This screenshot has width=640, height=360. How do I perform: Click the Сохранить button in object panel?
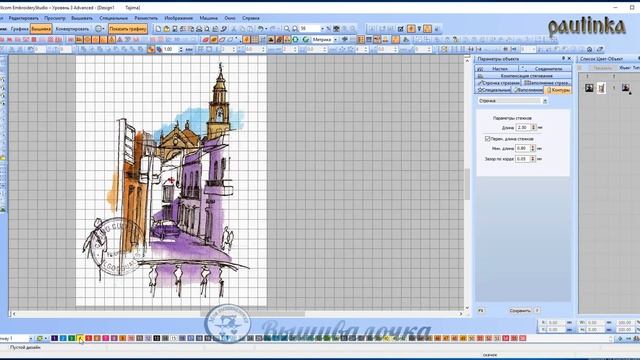[x=520, y=311]
